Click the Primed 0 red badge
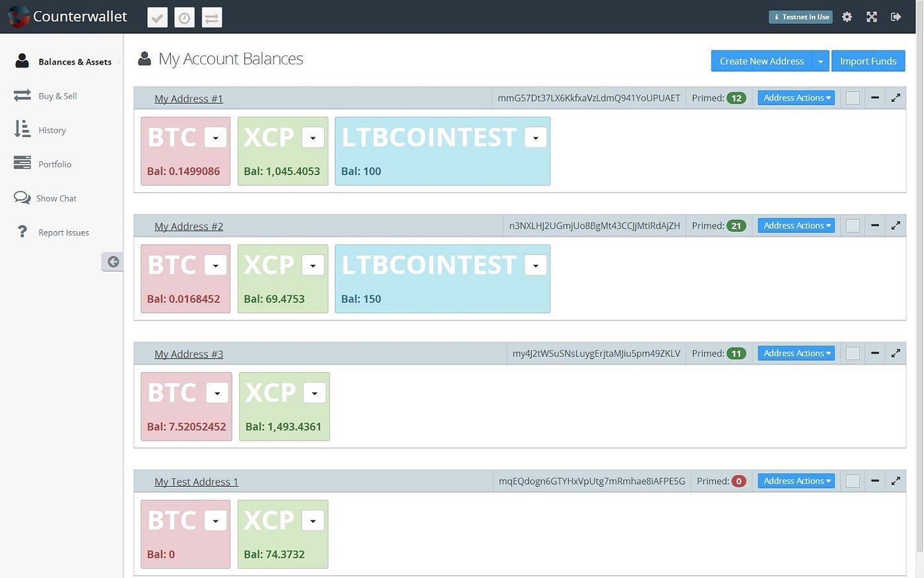Image resolution: width=924 pixels, height=578 pixels. tap(739, 481)
